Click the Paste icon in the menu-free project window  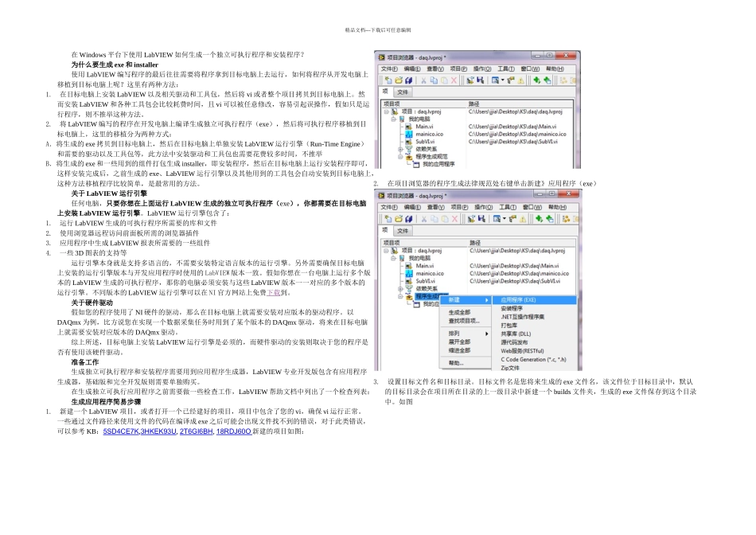[444, 80]
